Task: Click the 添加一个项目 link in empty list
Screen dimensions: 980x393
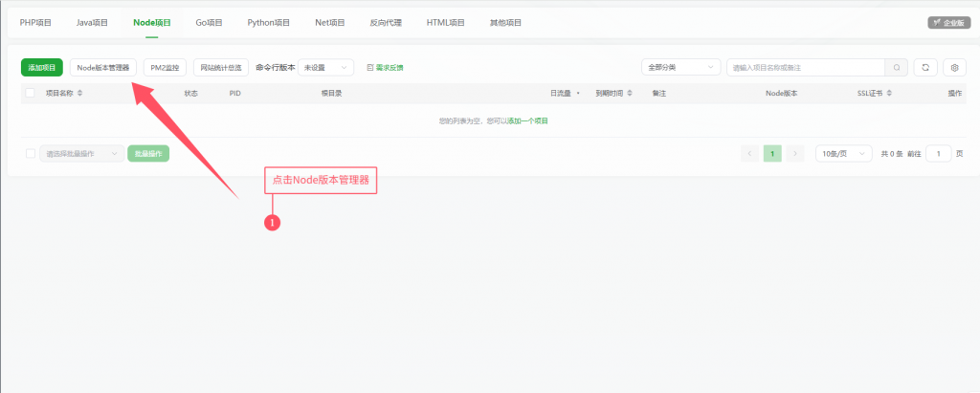Action: (527, 121)
